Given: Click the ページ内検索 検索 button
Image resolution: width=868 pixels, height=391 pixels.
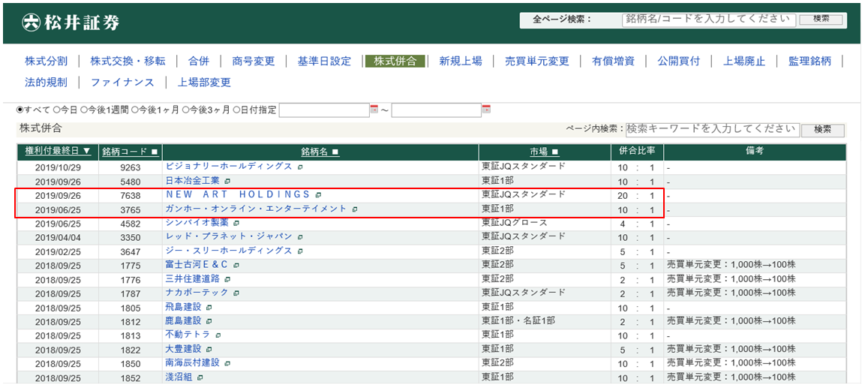Looking at the screenshot, I should 823,130.
